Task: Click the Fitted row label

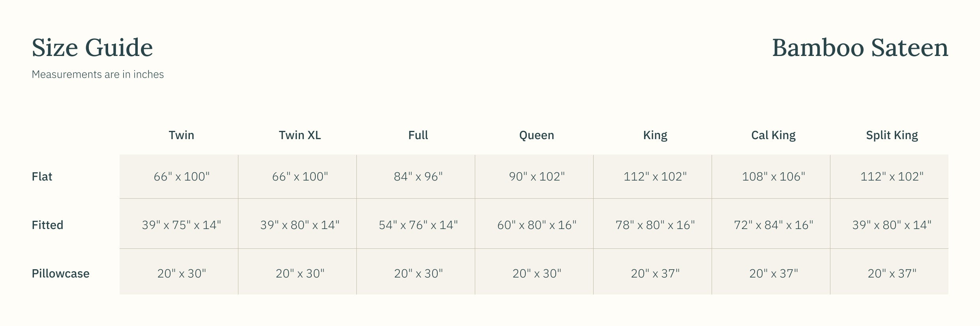Action: click(47, 225)
